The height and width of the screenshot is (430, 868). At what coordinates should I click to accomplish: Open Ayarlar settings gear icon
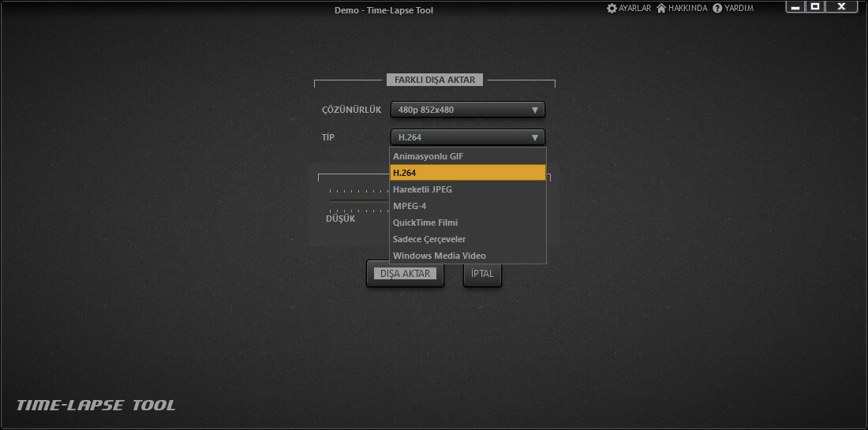612,8
